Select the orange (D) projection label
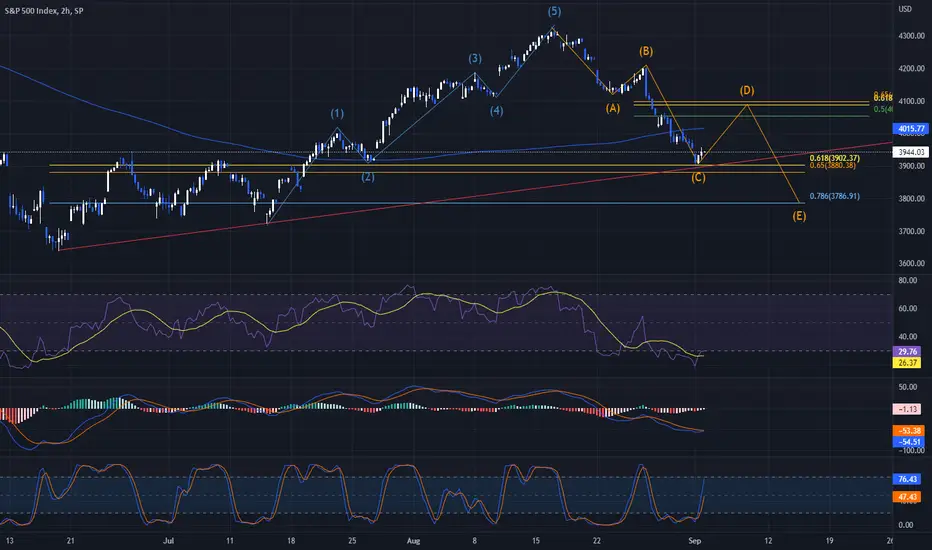This screenshot has height=550, width=932. [747, 90]
